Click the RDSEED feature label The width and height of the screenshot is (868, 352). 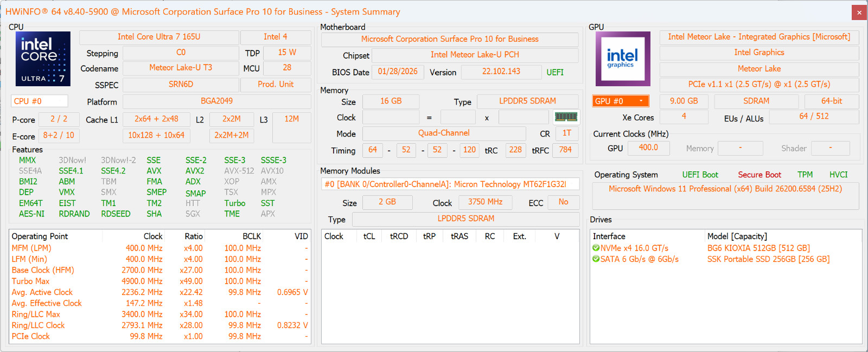click(116, 214)
